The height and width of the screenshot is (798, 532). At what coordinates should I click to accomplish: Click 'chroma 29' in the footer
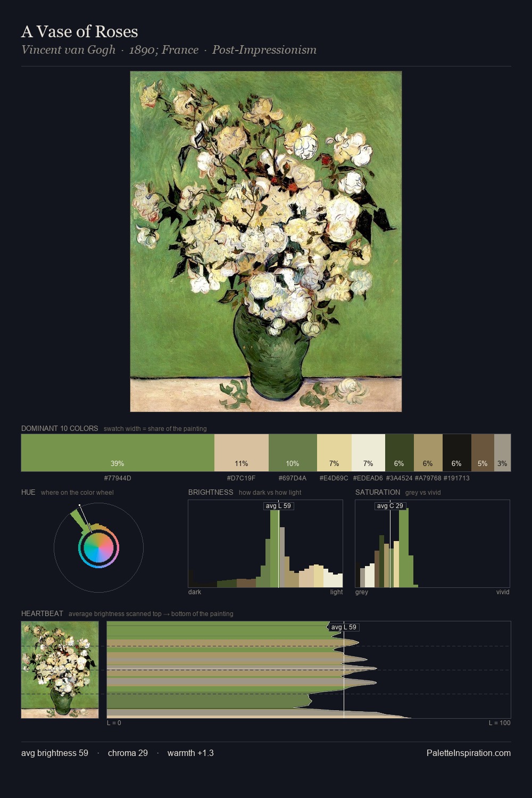128,753
